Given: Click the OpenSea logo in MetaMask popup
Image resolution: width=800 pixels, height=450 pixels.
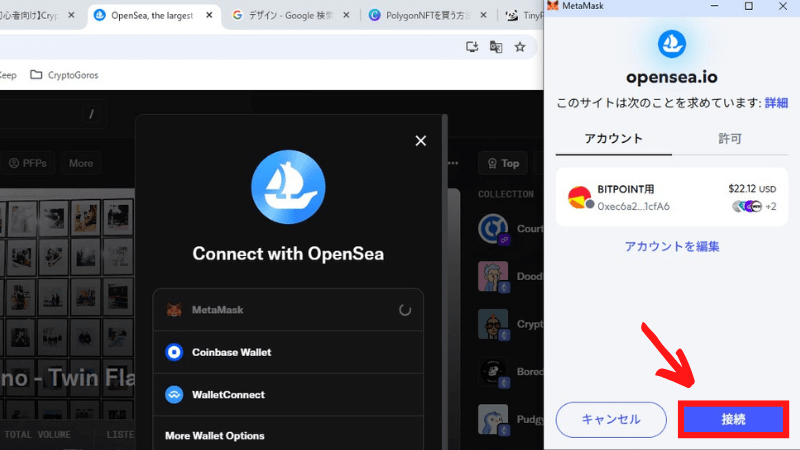Looking at the screenshot, I should (671, 44).
